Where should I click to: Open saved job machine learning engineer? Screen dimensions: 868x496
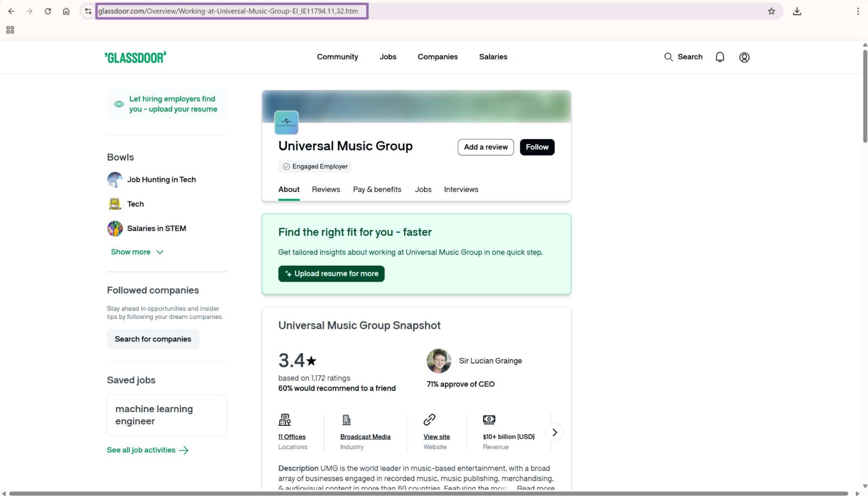[167, 415]
